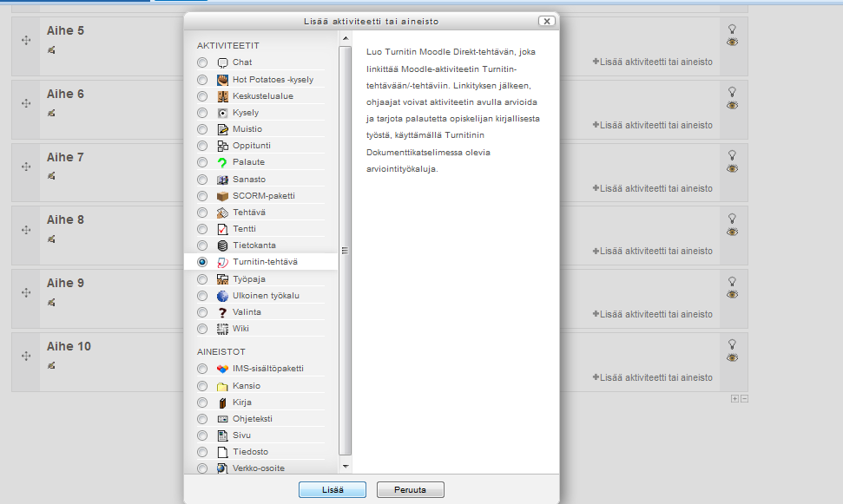
Task: Click 'Lisää aktiviteetti tai aineisto' in Aihe 7
Action: click(653, 188)
